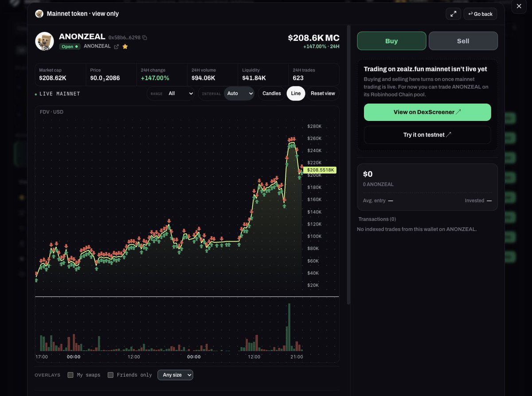The image size is (532, 396).
Task: Click Market cap $208.62K stat
Action: click(60, 74)
